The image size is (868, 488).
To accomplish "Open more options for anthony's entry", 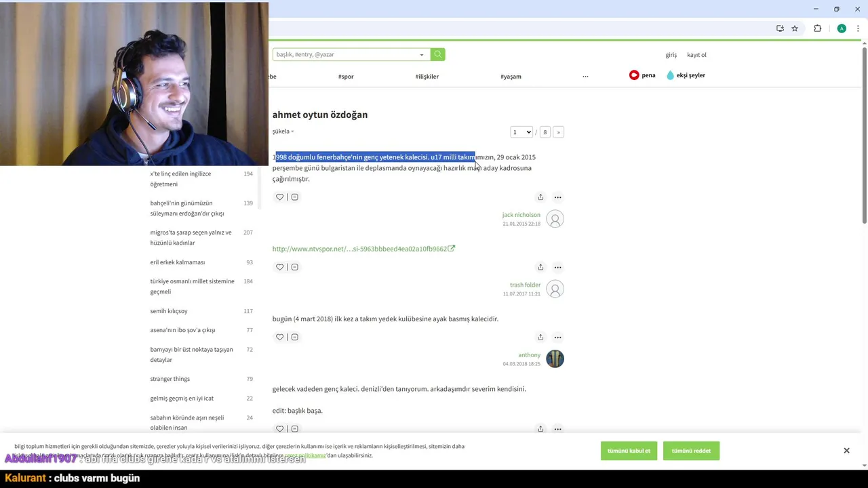I will pyautogui.click(x=557, y=337).
